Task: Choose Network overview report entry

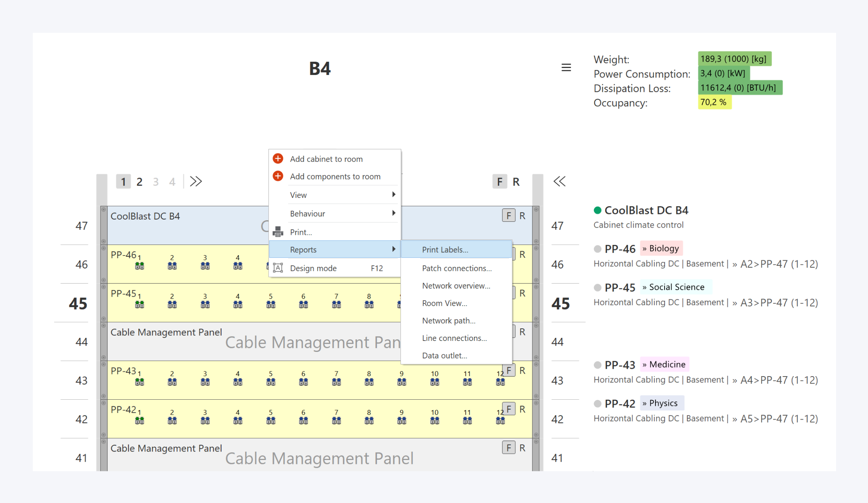Action: click(x=456, y=286)
